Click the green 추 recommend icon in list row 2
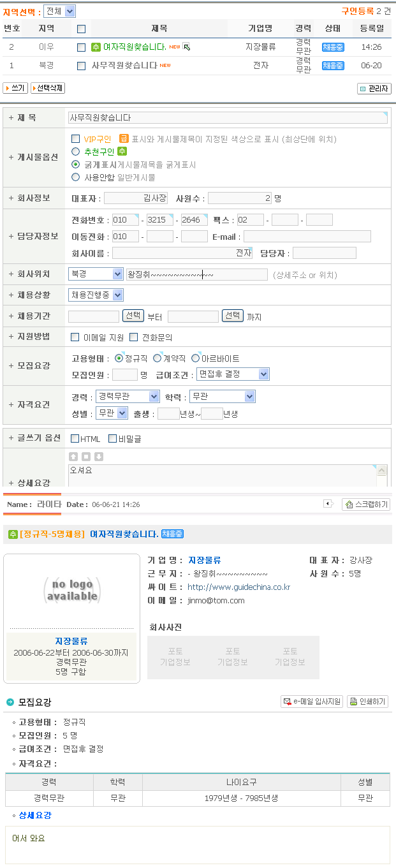 click(96, 47)
